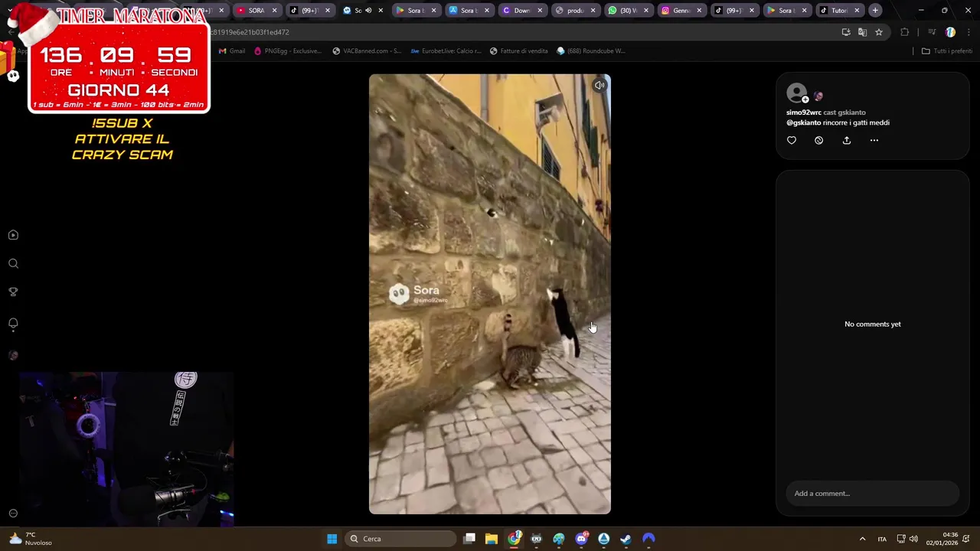This screenshot has height=551, width=980.
Task: Open the @gskianto mention link
Action: click(803, 122)
